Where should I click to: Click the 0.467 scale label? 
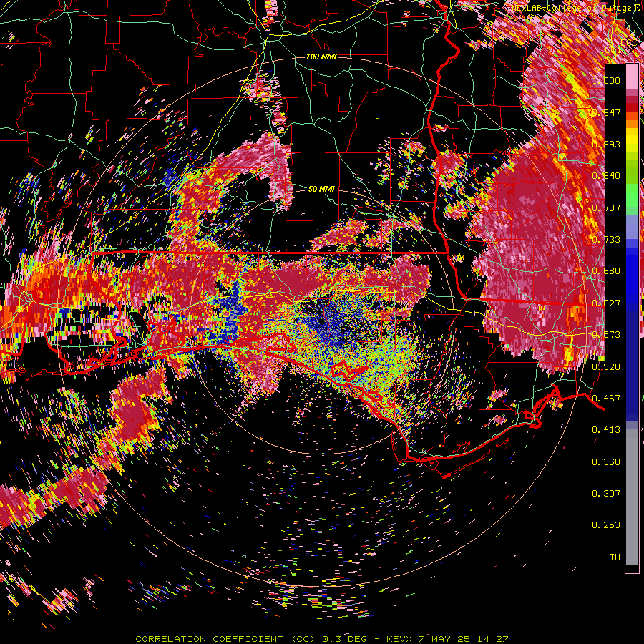tap(606, 398)
